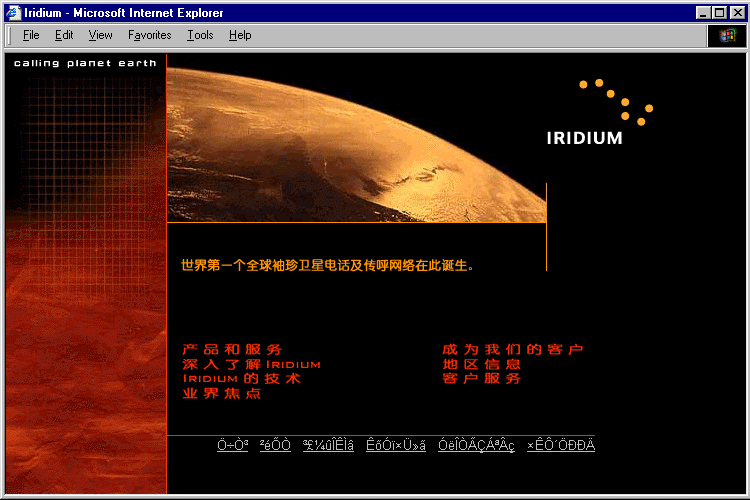Open the 产品和服务 link
This screenshot has width=750, height=500.
232,350
